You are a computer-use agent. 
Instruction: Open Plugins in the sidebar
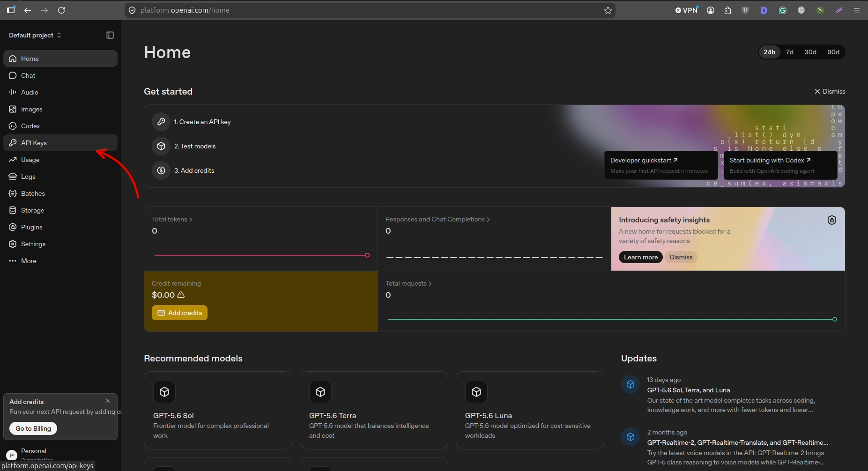tap(60, 227)
